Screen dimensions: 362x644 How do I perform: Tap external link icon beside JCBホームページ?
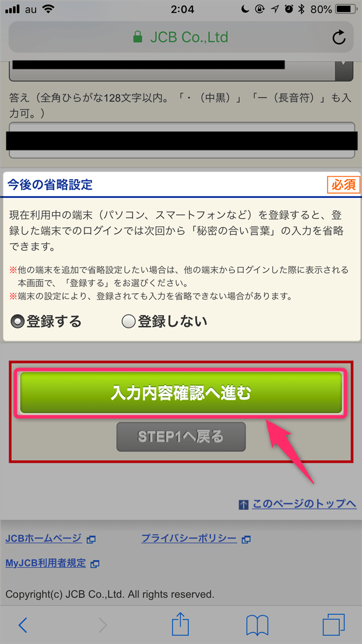(91, 539)
